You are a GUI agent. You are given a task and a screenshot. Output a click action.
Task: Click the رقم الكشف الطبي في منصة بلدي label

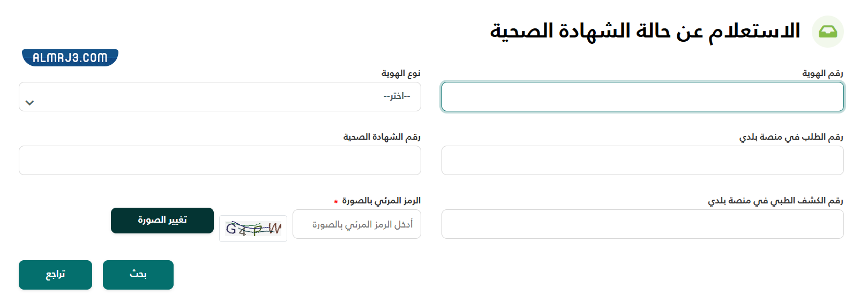point(775,201)
